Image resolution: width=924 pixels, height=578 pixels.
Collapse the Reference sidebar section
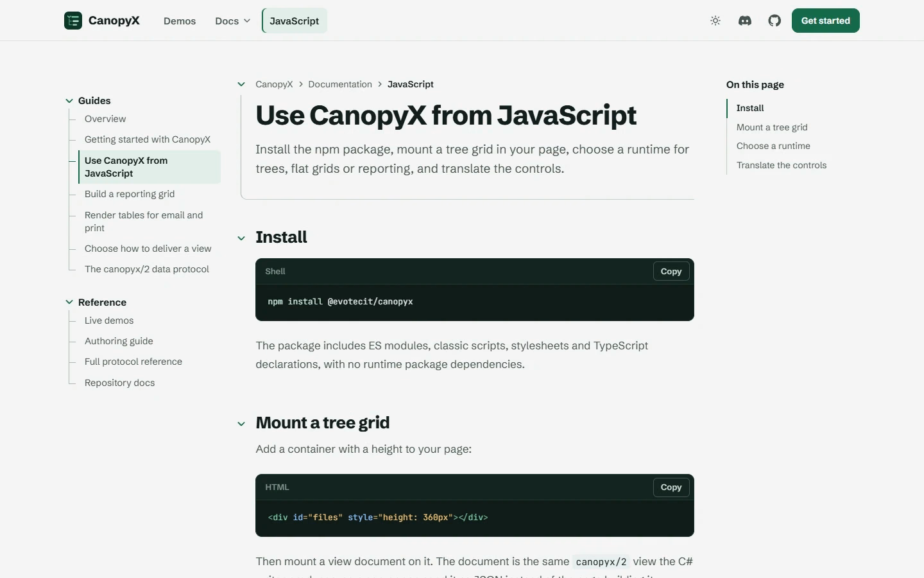pyautogui.click(x=69, y=302)
